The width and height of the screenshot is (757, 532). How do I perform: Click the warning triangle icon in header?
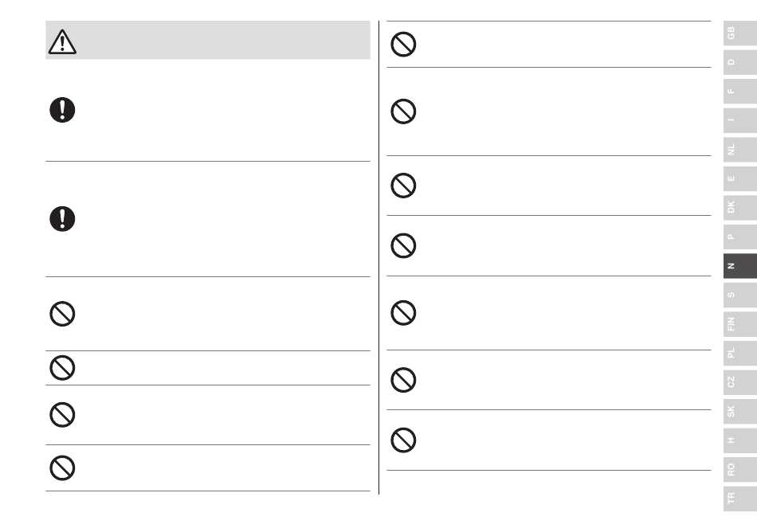pos(62,41)
